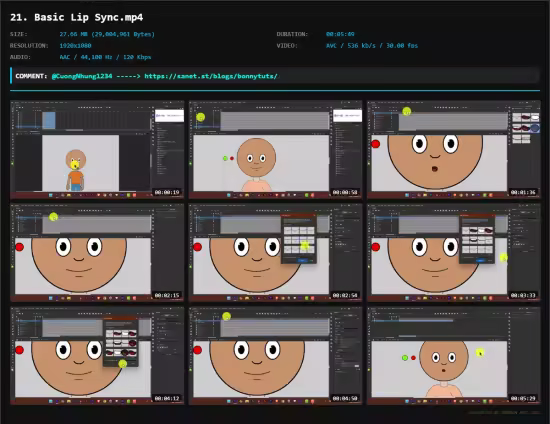
Task: Select the video value starting "AVC / 536 kb/s"
Action: coord(372,46)
